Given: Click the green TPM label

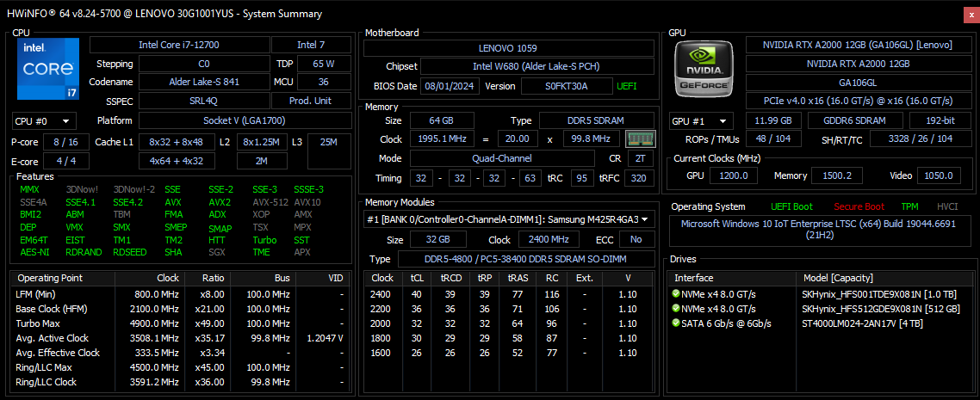Looking at the screenshot, I should (909, 206).
